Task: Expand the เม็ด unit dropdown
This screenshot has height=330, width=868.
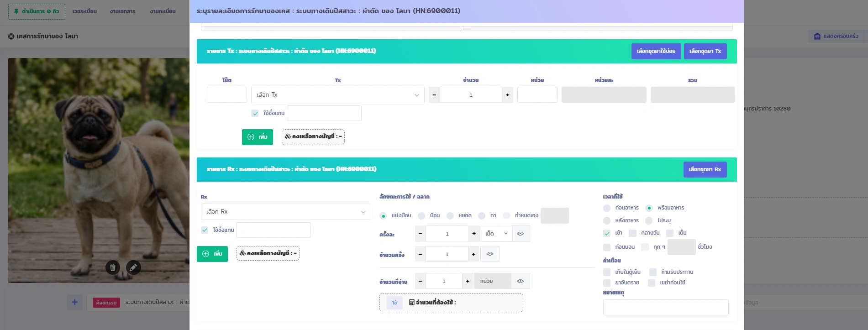Action: click(x=496, y=234)
